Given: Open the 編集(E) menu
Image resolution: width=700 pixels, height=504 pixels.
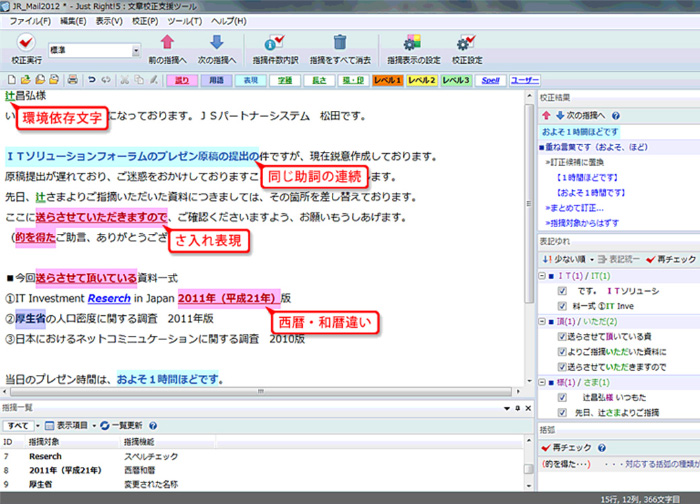Looking at the screenshot, I should (73, 21).
